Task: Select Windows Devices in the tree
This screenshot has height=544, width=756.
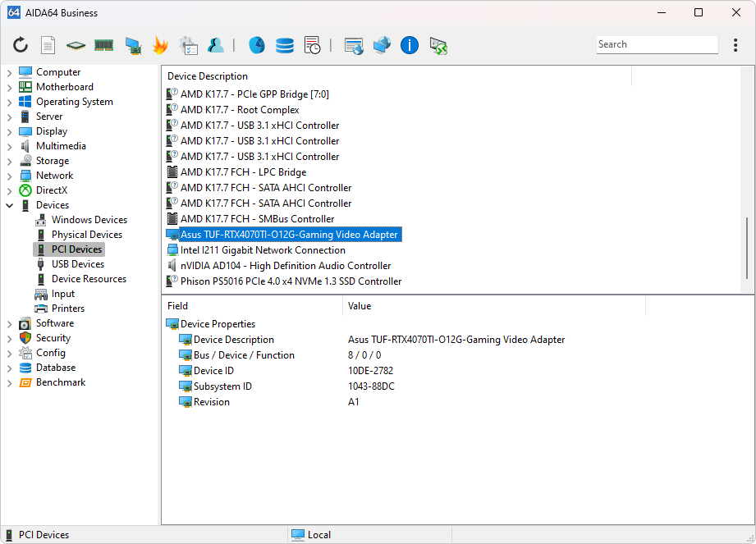Action: pyautogui.click(x=89, y=220)
